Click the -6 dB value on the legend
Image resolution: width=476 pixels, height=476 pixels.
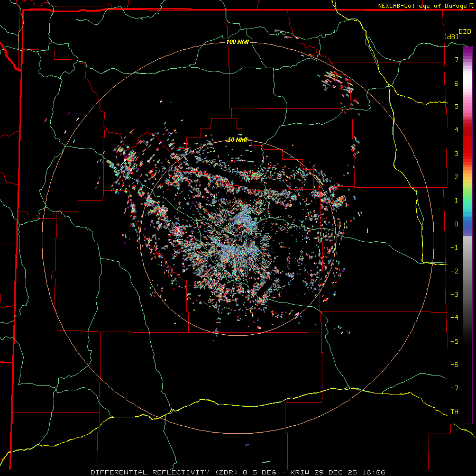click(x=454, y=365)
